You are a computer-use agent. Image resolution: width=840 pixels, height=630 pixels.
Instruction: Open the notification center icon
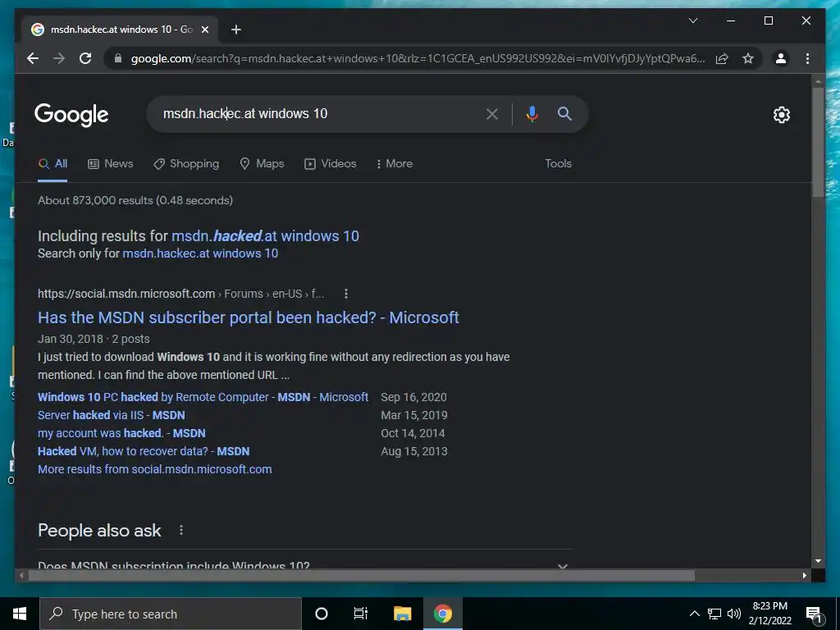click(814, 614)
